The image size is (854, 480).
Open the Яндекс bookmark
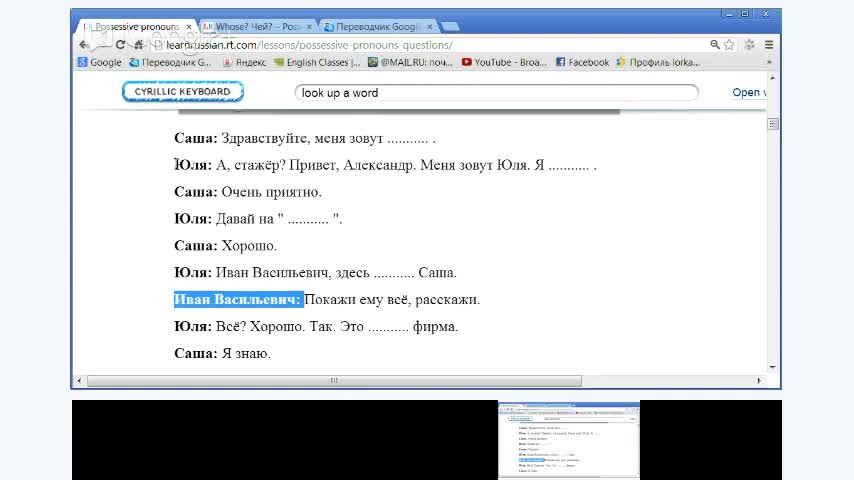pos(245,62)
